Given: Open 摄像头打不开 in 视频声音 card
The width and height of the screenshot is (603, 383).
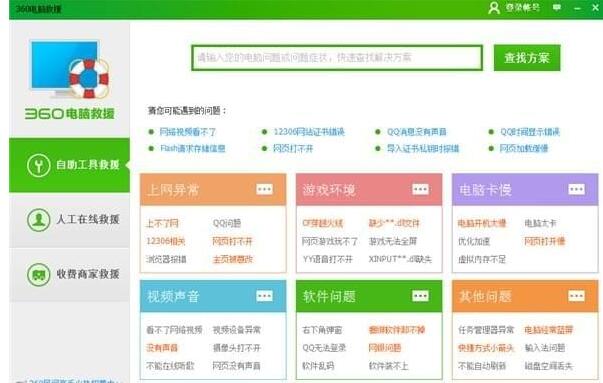Looking at the screenshot, I should point(237,348).
